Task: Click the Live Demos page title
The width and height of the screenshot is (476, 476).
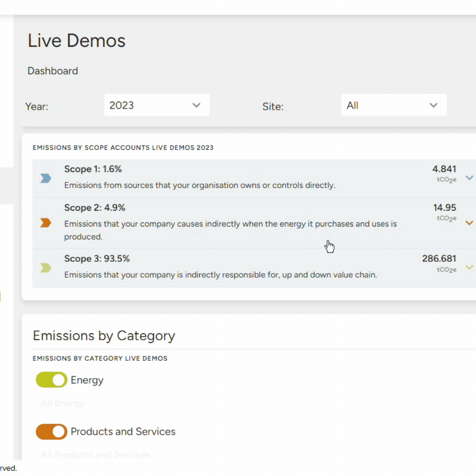Action: [77, 41]
